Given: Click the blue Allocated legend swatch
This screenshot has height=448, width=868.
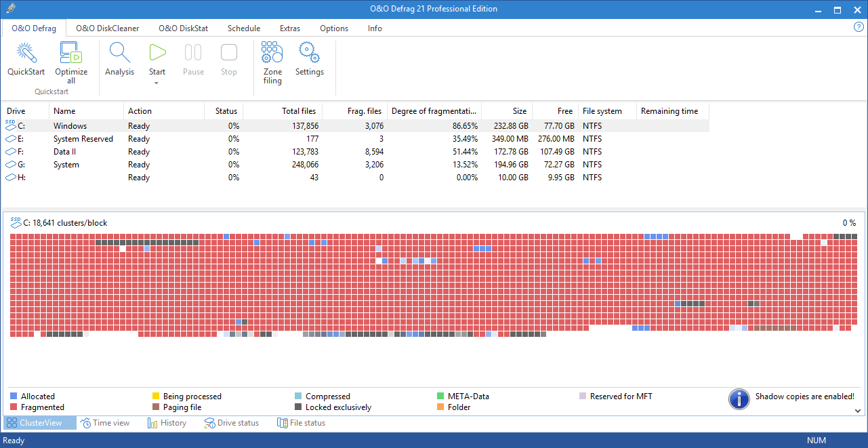Looking at the screenshot, I should coord(14,396).
